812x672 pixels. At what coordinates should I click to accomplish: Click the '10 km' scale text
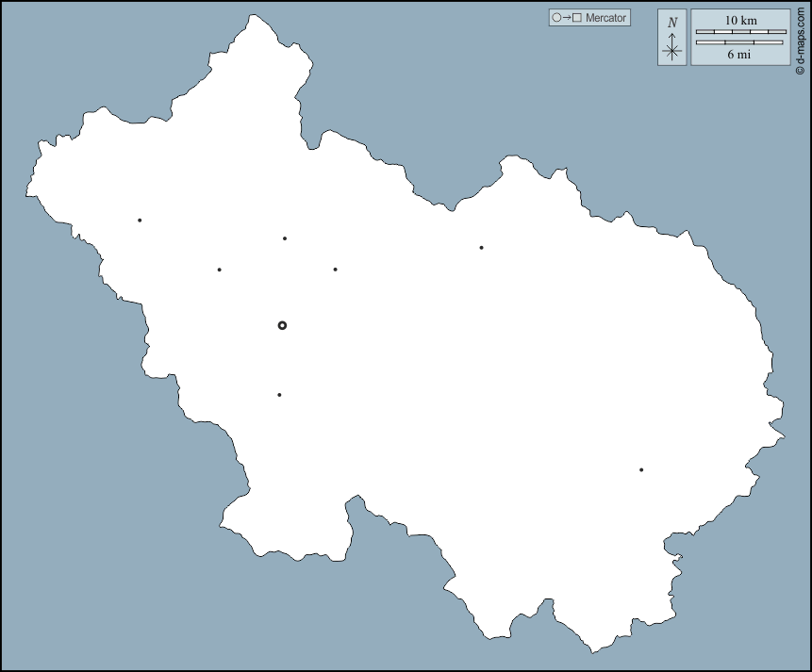pyautogui.click(x=740, y=20)
